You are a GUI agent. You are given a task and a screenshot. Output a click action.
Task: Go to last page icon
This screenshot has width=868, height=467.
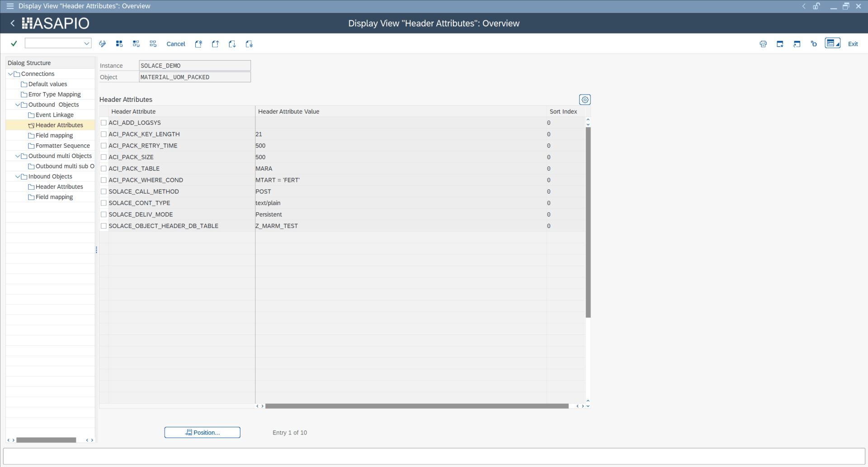point(249,44)
